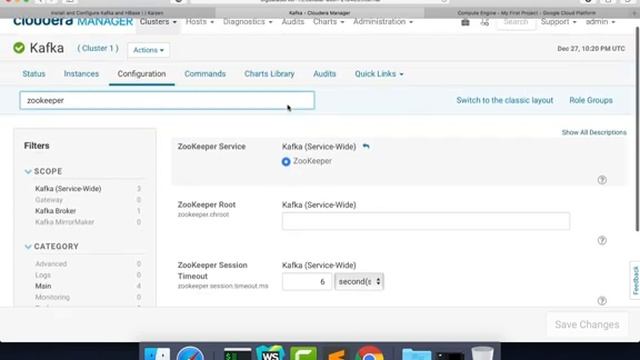Image resolution: width=640 pixels, height=360 pixels.
Task: Click the Save Changes button
Action: (x=587, y=324)
